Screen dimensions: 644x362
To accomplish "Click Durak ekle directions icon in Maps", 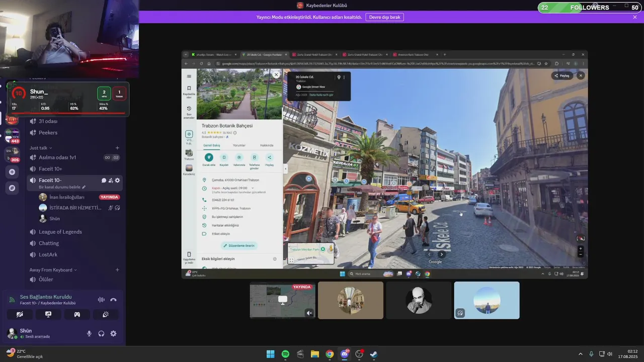I will click(x=209, y=157).
